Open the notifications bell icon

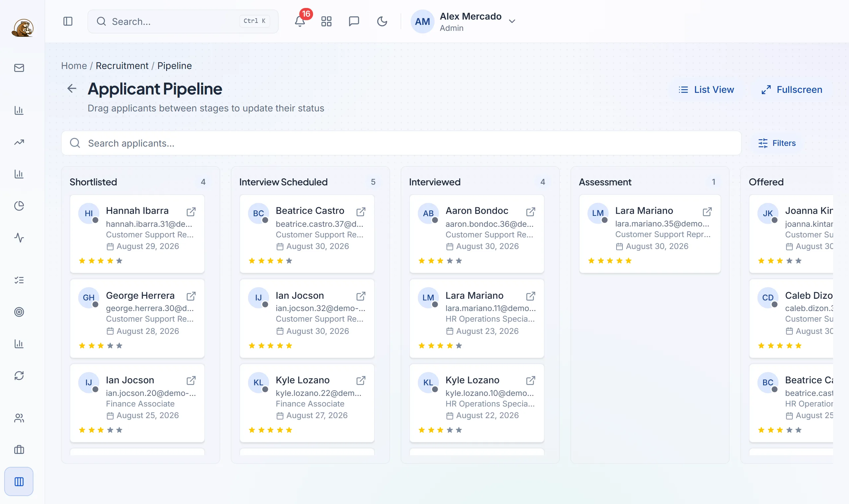click(299, 22)
